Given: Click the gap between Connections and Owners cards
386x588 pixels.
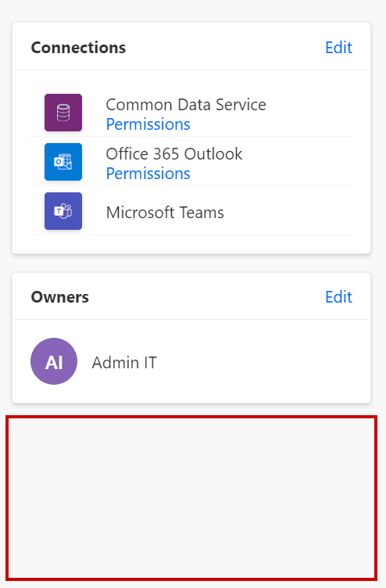Looking at the screenshot, I should [191, 264].
